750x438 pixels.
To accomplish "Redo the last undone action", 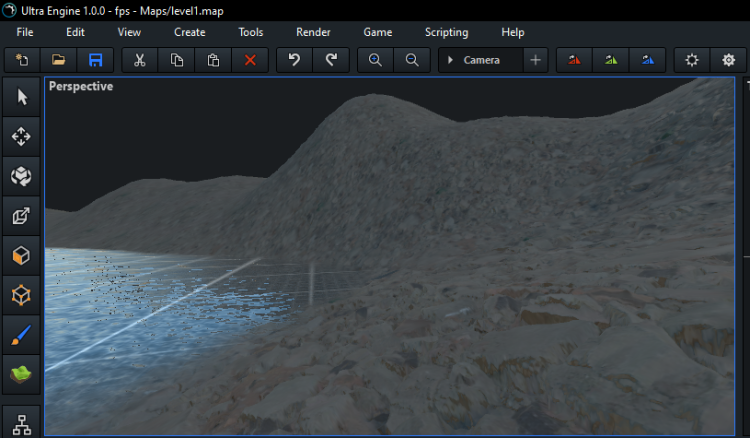I will tap(331, 60).
